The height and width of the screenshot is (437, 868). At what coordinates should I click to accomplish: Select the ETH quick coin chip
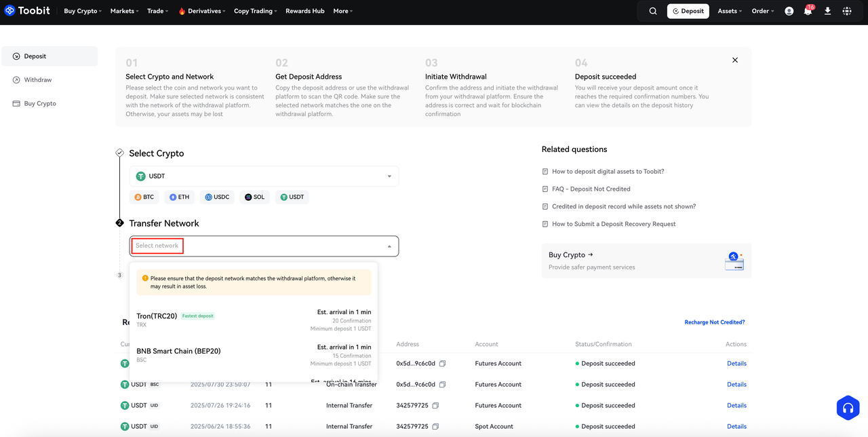pos(180,197)
